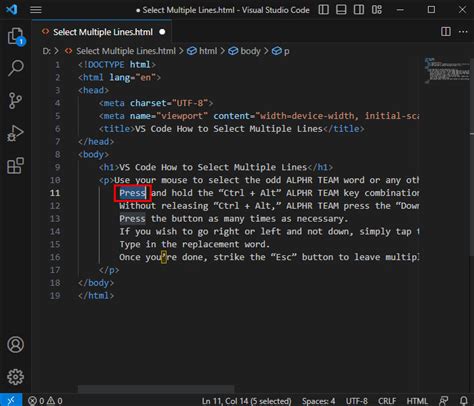The image size is (474, 406).
Task: Click the horizontal scrollbar below the editor
Action: (x=156, y=389)
